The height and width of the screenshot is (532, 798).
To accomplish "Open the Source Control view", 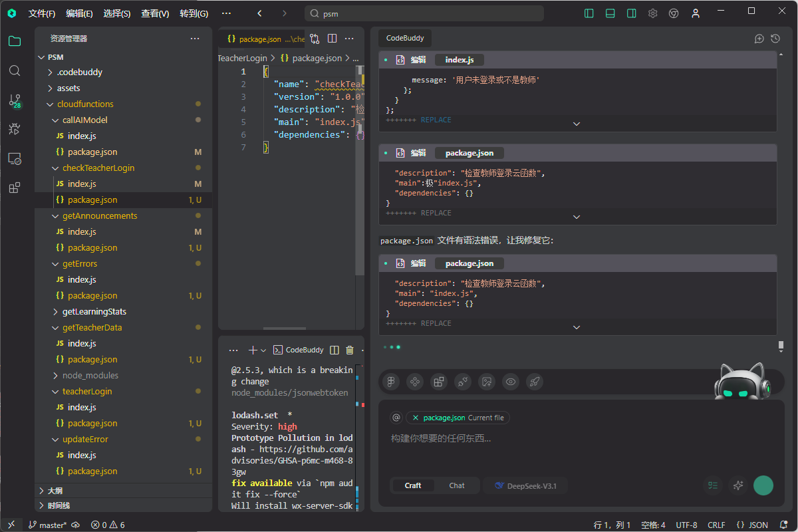I will click(x=15, y=101).
